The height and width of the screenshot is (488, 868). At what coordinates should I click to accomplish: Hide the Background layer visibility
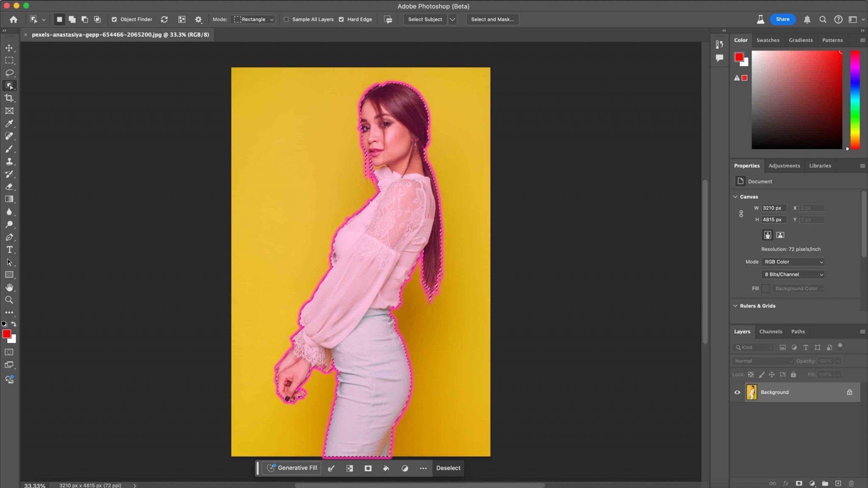737,392
